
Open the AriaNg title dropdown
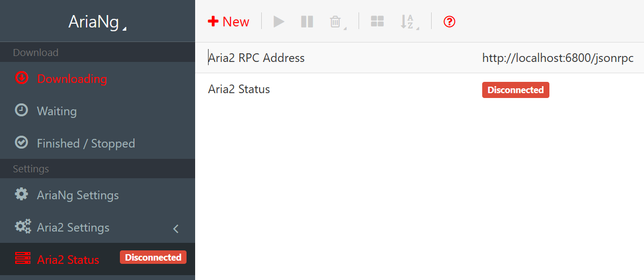point(97,22)
